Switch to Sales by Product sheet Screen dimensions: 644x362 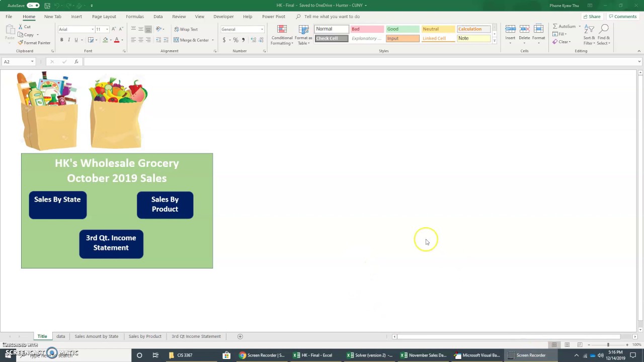[x=145, y=336]
